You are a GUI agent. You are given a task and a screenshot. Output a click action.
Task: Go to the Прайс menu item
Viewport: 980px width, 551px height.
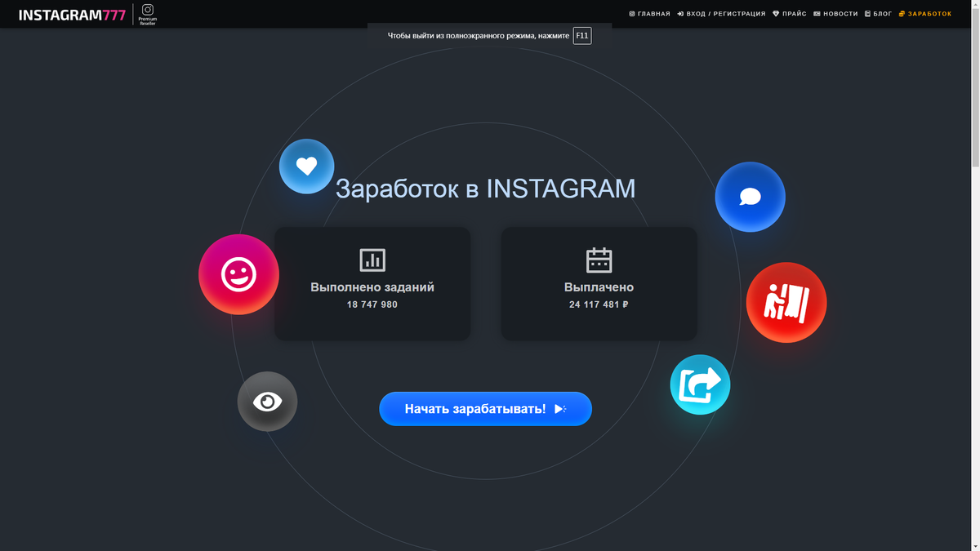(790, 14)
